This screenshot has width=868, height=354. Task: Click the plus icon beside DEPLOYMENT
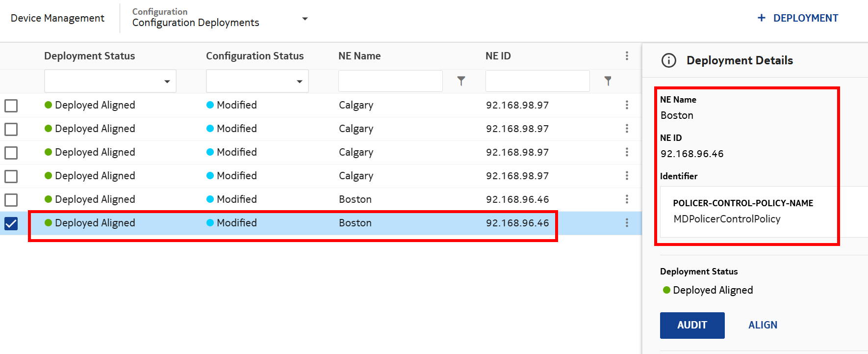point(761,18)
